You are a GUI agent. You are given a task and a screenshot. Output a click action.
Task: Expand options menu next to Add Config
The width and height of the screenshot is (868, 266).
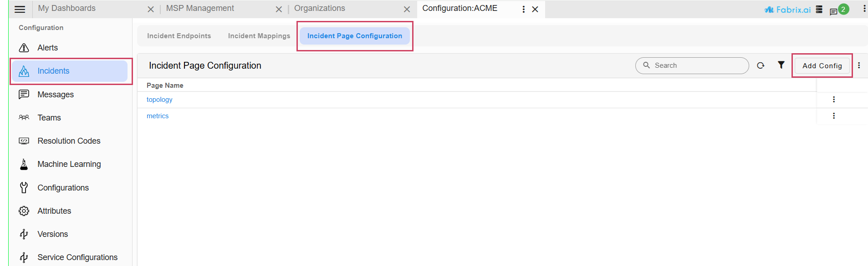pyautogui.click(x=859, y=65)
